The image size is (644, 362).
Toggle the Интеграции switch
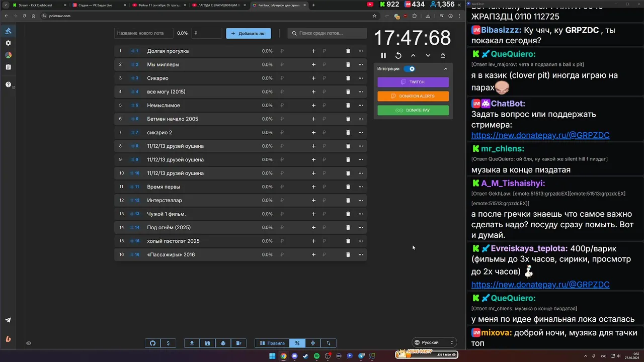click(410, 69)
